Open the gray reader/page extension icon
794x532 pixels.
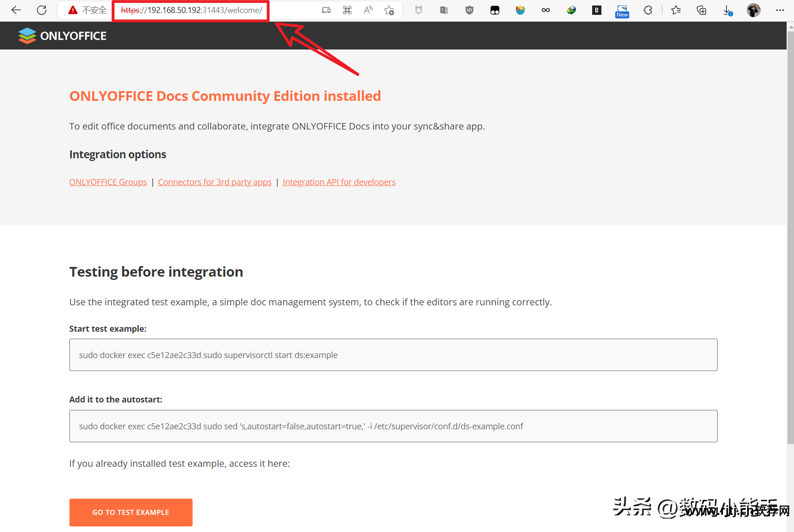444,10
